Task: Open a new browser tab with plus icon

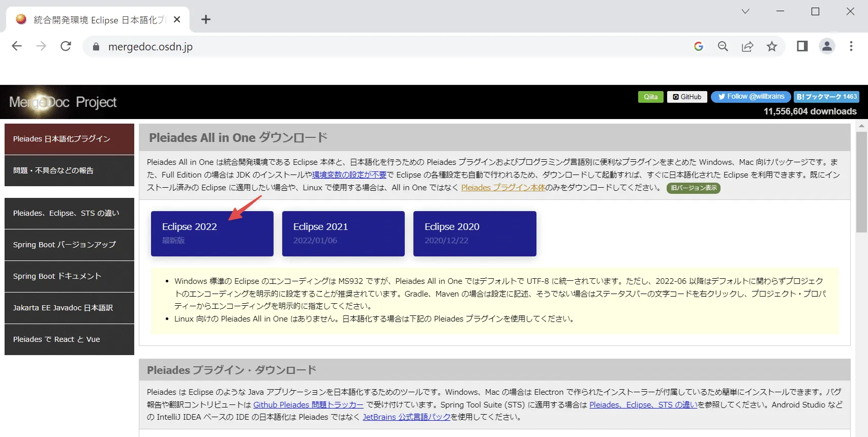Action: point(206,19)
